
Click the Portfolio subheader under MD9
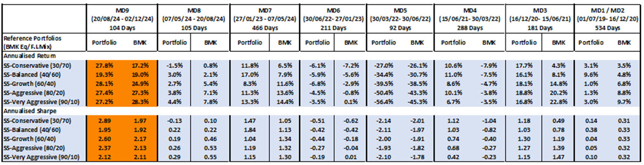tap(104, 43)
